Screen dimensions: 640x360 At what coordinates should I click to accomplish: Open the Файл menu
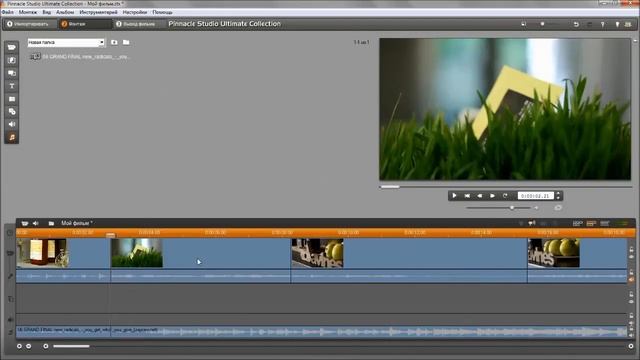pyautogui.click(x=7, y=12)
